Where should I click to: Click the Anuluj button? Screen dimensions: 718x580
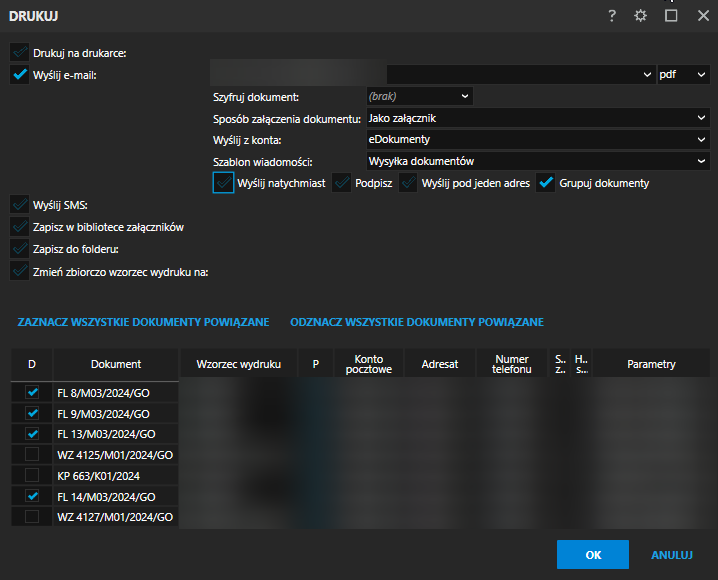672,554
